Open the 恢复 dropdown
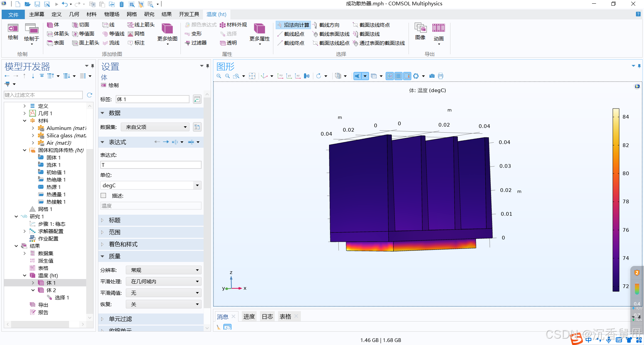This screenshot has height=345, width=644. coord(164,304)
